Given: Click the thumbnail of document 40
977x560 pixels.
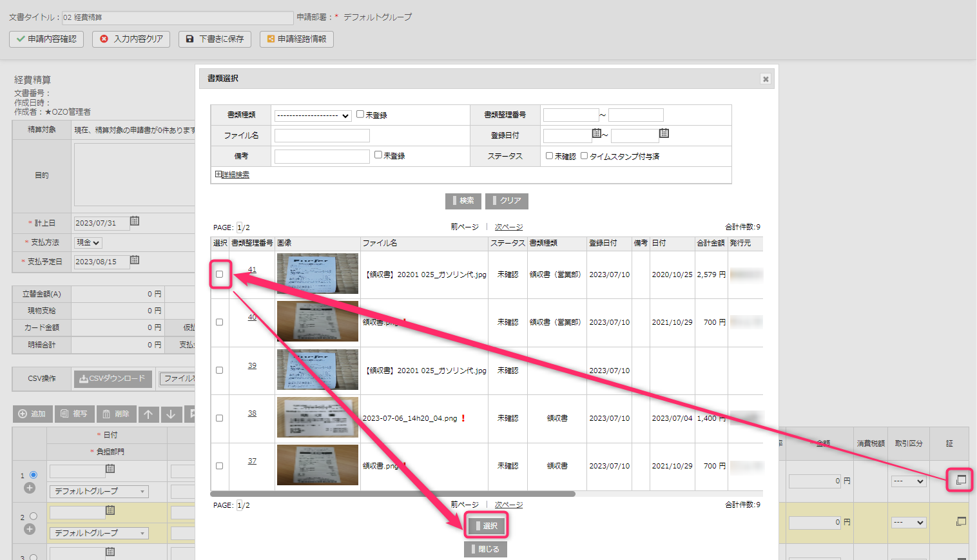Looking at the screenshot, I should (x=317, y=322).
